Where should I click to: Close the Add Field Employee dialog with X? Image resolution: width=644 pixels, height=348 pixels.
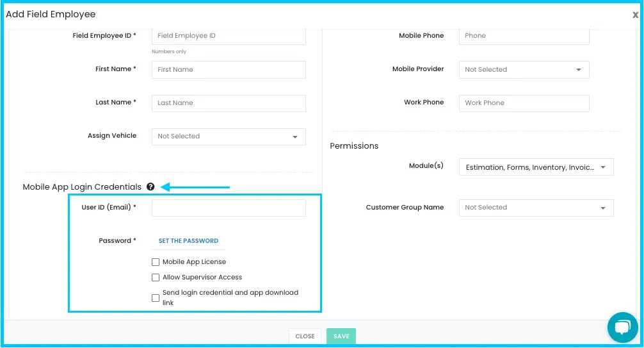636,15
